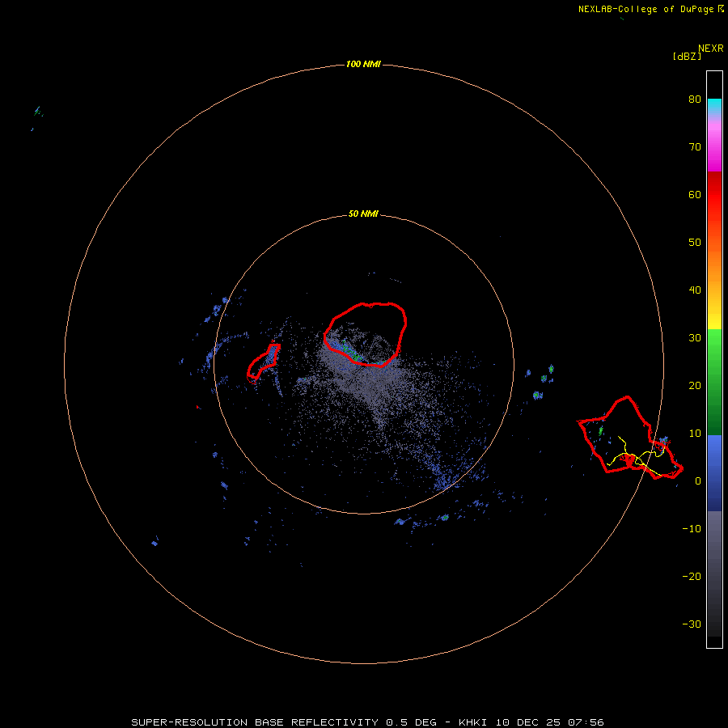
Task: Click the 40 dBZ scale label
Action: click(x=695, y=290)
